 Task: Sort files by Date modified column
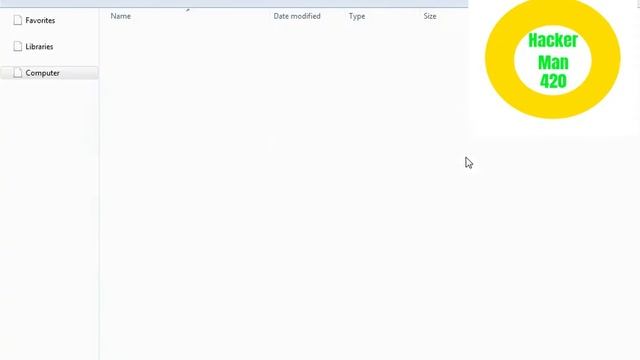click(297, 16)
